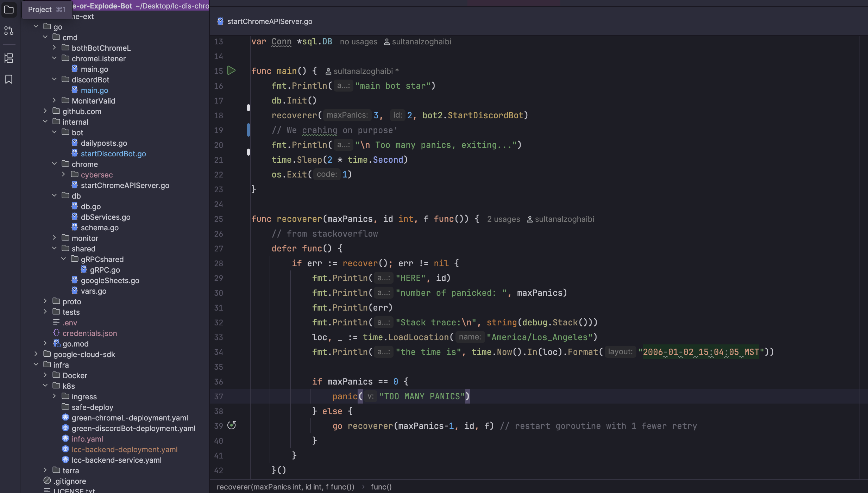Image resolution: width=868 pixels, height=493 pixels.
Task: Click the folder icon of google-cloud-sdk
Action: (x=47, y=354)
